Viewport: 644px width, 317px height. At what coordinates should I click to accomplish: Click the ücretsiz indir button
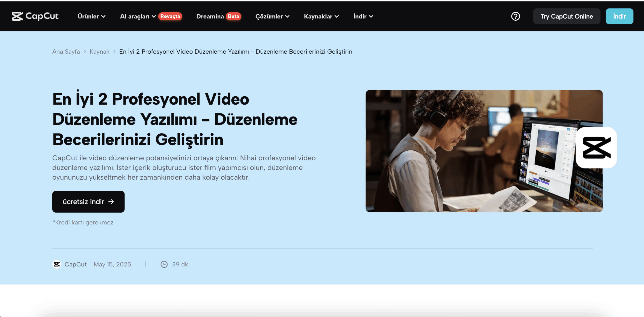pyautogui.click(x=88, y=202)
